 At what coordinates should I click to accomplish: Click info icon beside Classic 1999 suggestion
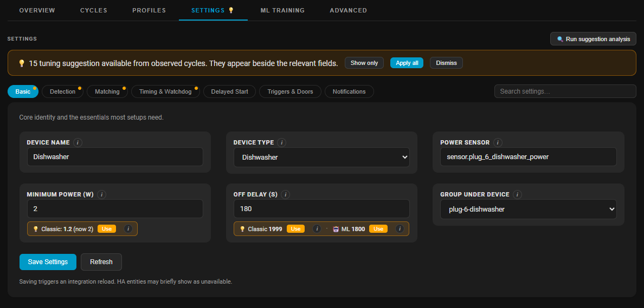317,229
